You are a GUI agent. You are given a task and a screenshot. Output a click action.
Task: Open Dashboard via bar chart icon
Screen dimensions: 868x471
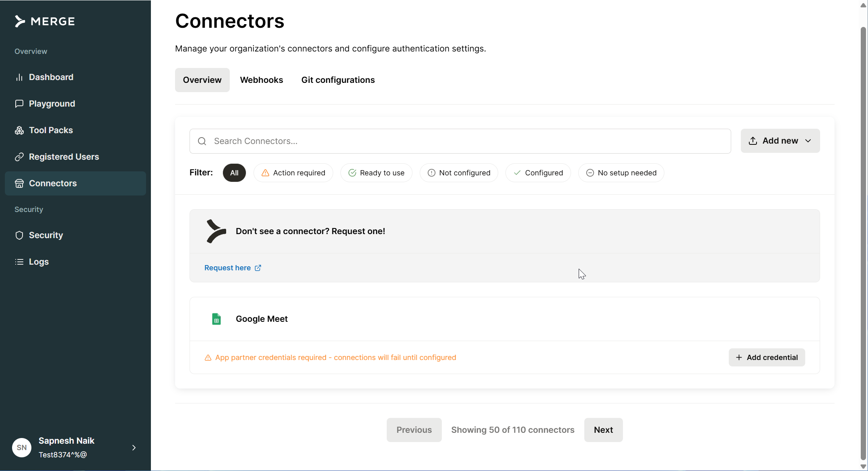click(x=19, y=77)
